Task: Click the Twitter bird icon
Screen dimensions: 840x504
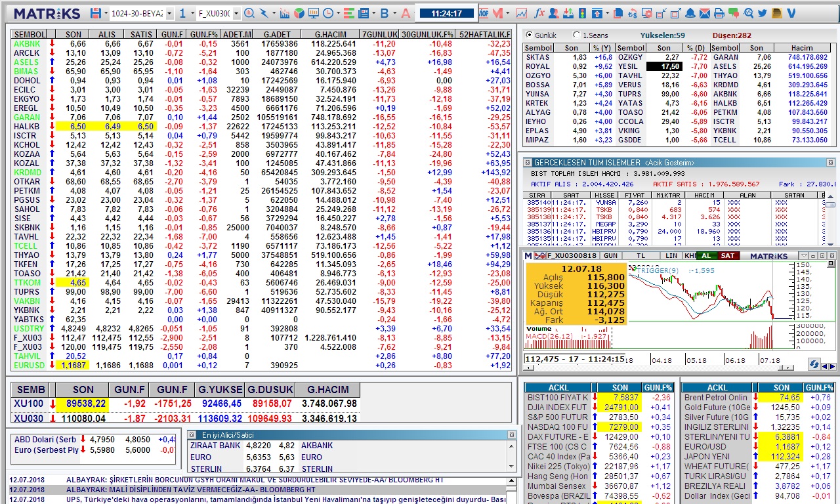Action: [x=763, y=13]
